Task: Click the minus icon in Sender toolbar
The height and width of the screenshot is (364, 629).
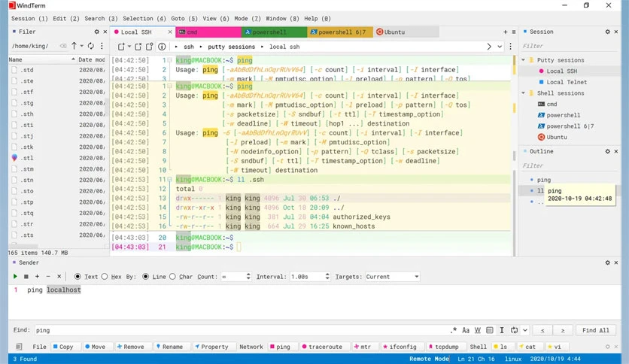Action: click(x=48, y=276)
